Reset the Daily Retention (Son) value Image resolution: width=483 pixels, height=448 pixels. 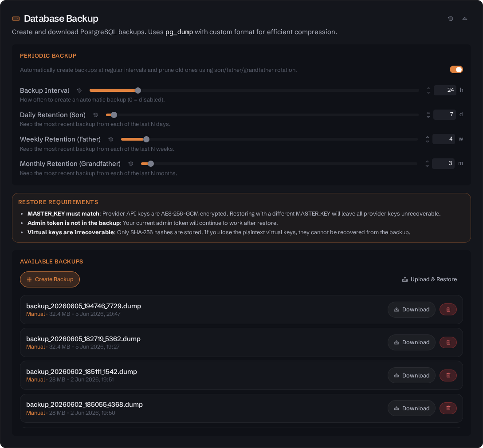(95, 115)
